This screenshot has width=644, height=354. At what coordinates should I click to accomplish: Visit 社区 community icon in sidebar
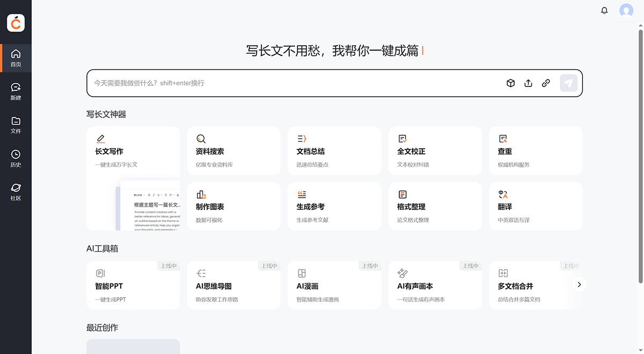point(16,192)
